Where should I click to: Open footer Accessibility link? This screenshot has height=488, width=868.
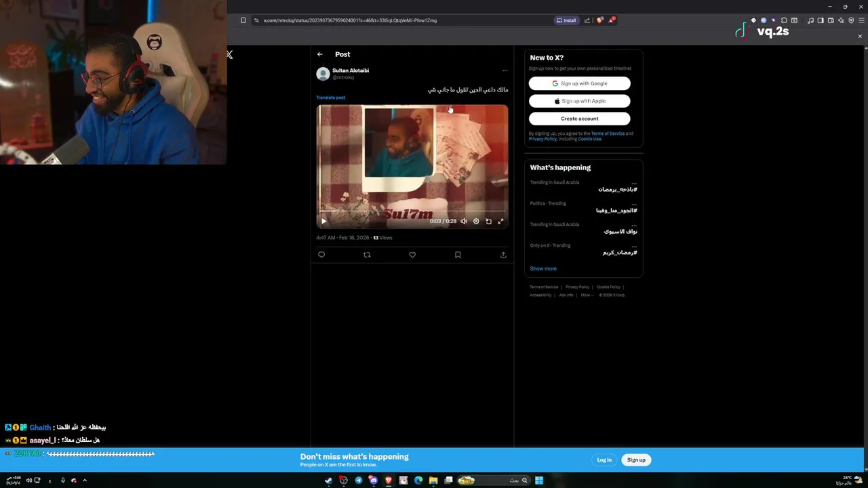point(540,296)
